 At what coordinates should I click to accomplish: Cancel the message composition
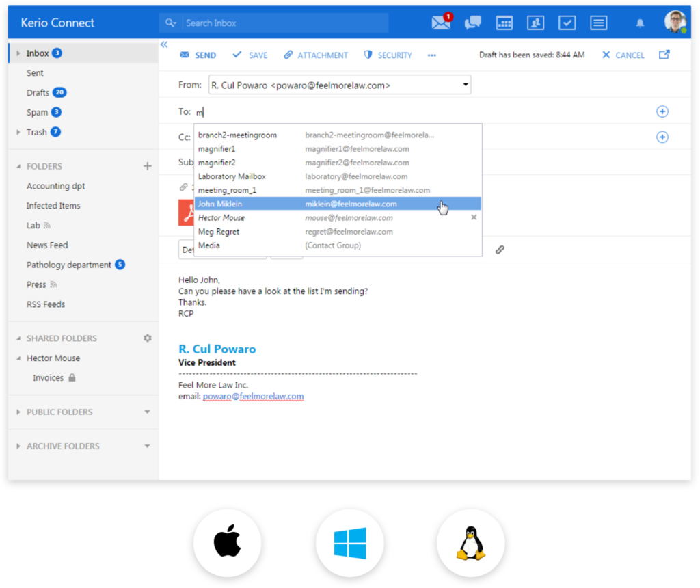point(623,55)
